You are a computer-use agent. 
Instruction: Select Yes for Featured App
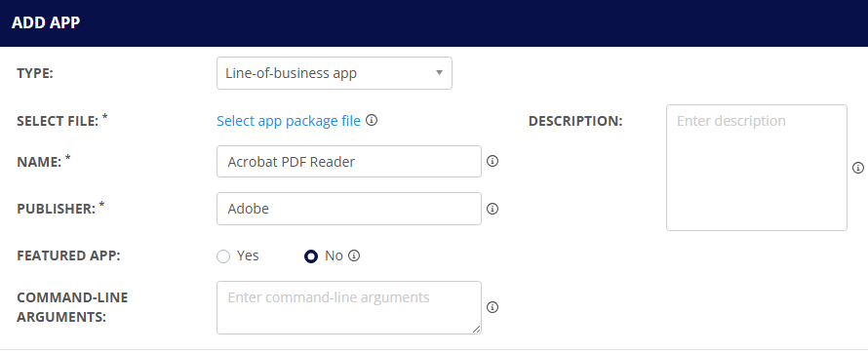tap(223, 256)
